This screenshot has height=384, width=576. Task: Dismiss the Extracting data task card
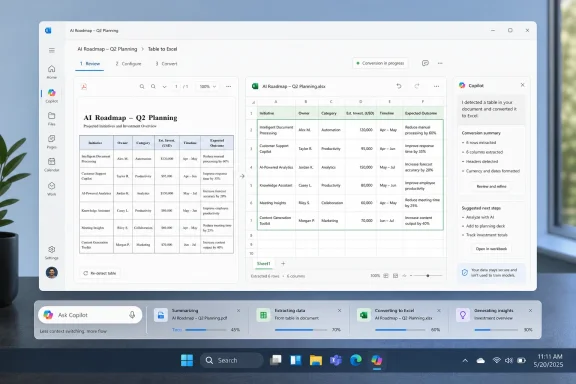[x=339, y=311]
